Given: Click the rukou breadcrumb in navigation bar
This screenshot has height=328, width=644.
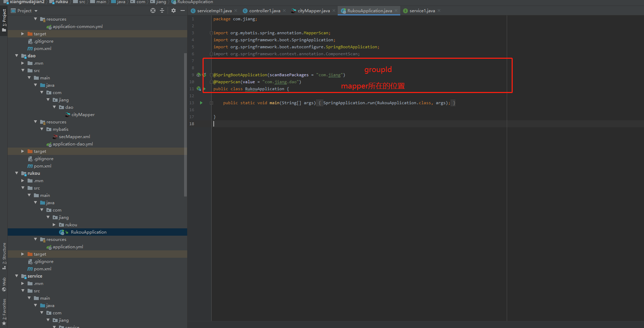Looking at the screenshot, I should pos(61,2).
